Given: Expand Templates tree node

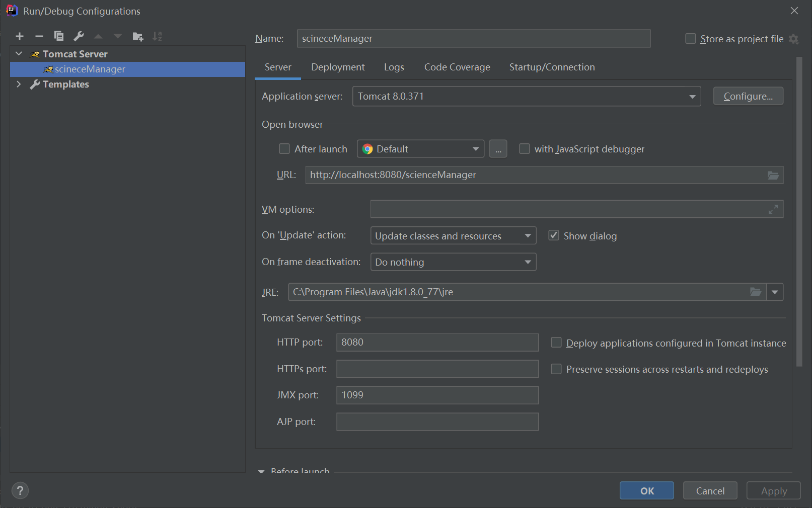Looking at the screenshot, I should 19,84.
